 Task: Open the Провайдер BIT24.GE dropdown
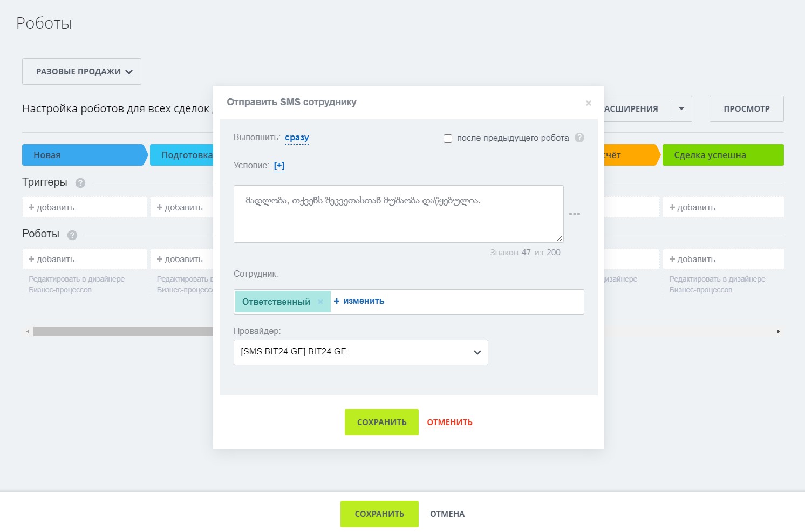[x=360, y=352]
